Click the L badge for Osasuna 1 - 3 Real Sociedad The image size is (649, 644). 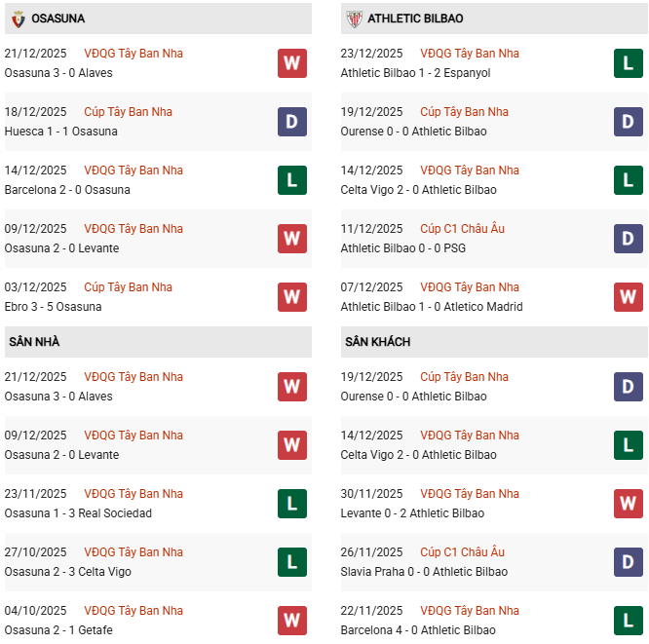(292, 504)
